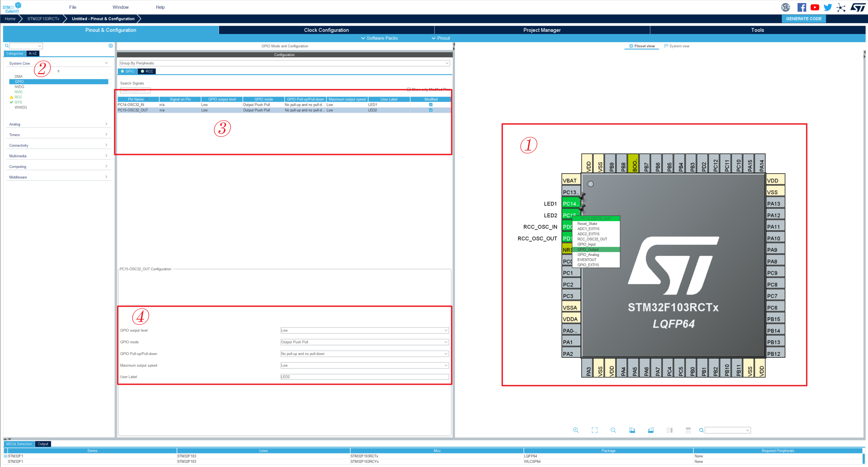Open the Pinout dropdown menu
Image resolution: width=868 pixels, height=467 pixels.
tap(441, 38)
